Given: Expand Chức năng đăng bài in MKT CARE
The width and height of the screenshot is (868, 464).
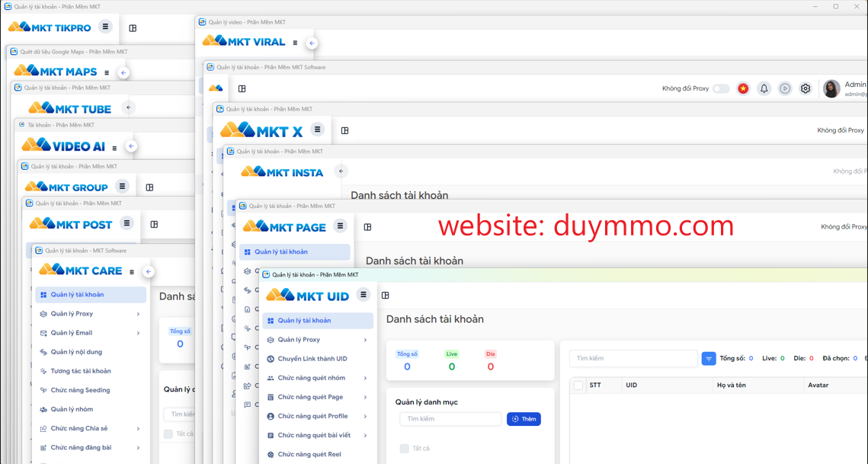Looking at the screenshot, I should pyautogui.click(x=139, y=447).
